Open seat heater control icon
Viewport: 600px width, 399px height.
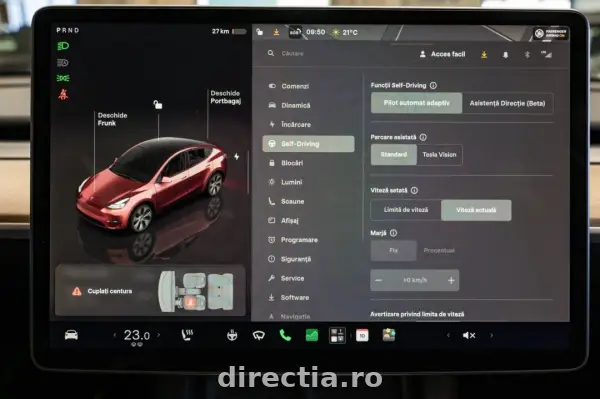click(187, 335)
